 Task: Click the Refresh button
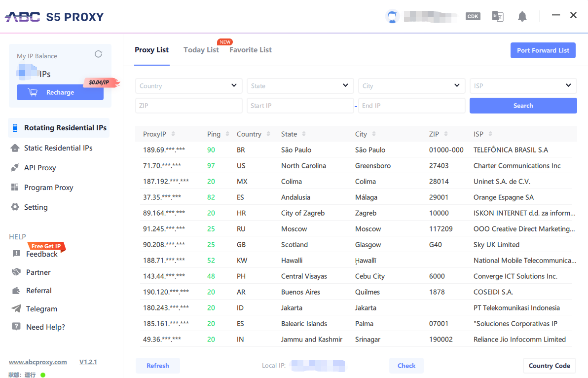[157, 366]
